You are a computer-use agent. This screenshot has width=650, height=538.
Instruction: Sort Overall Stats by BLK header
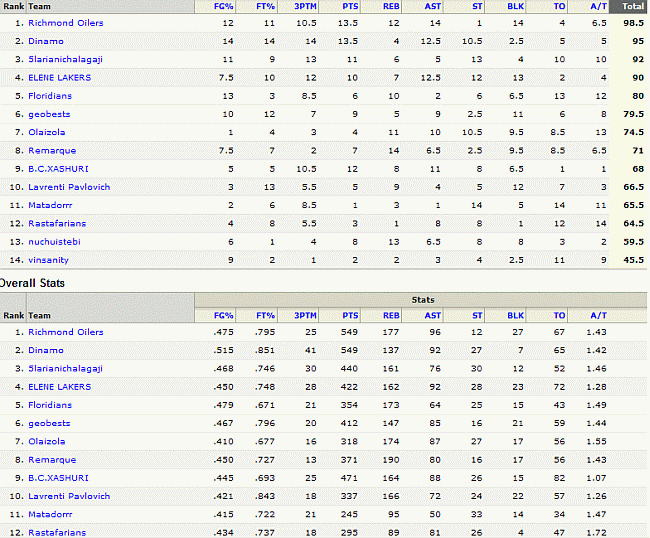(x=515, y=315)
